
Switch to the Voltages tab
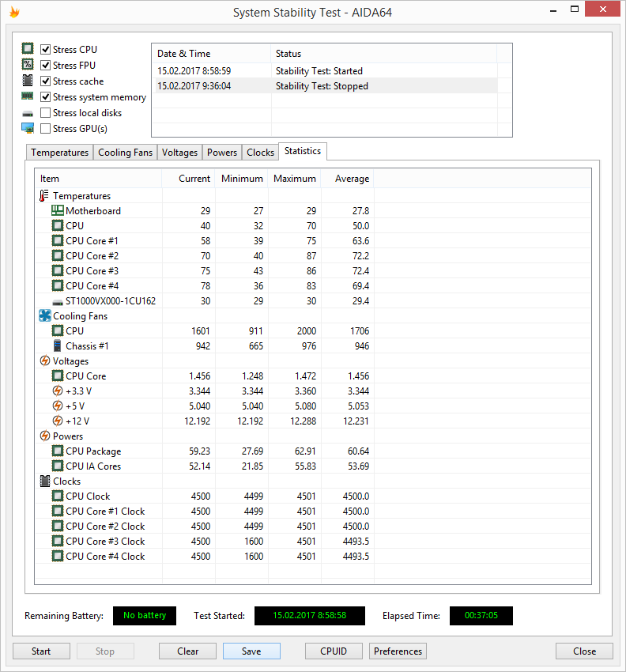tap(179, 153)
